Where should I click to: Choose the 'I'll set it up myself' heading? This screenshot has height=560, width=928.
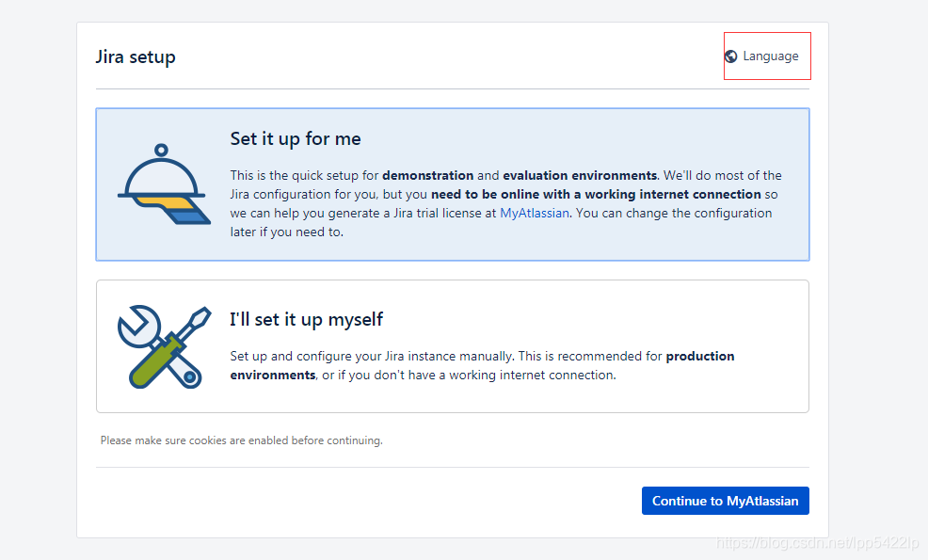click(307, 320)
